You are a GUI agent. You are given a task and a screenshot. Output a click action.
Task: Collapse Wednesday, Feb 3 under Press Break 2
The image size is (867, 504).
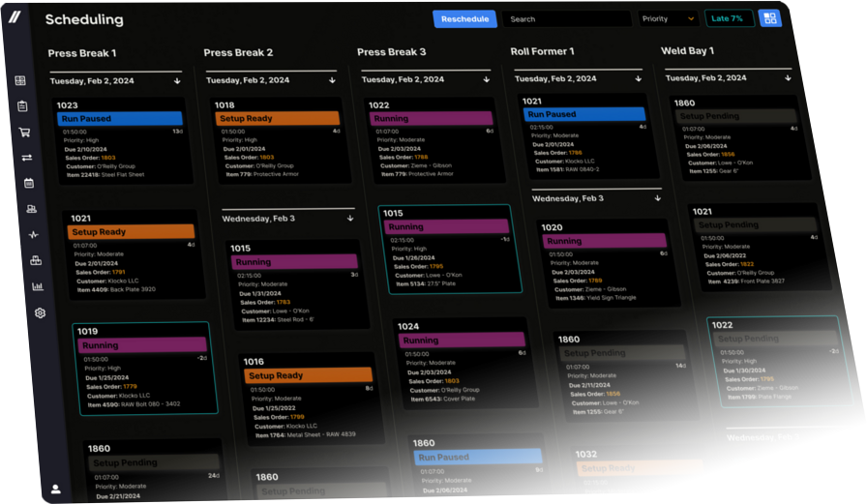coord(348,219)
